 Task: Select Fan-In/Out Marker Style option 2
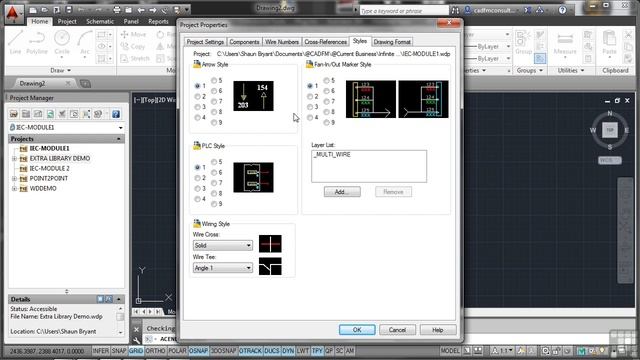[310, 97]
